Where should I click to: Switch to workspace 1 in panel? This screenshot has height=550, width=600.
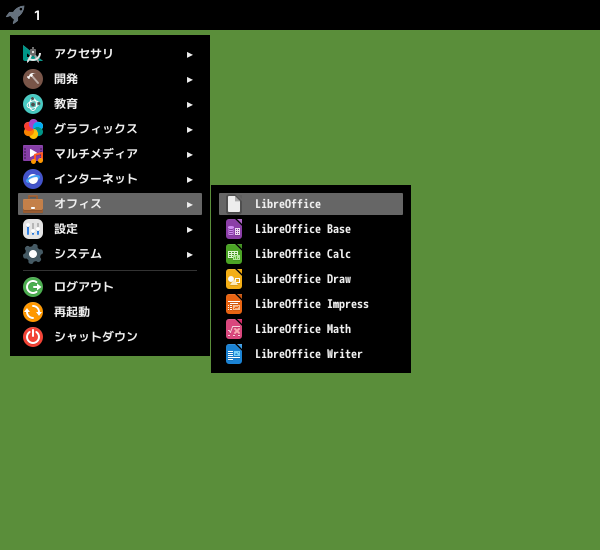click(37, 15)
